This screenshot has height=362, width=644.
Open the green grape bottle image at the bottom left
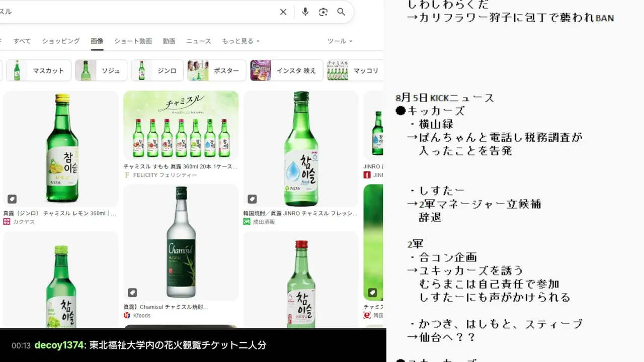pos(60,280)
